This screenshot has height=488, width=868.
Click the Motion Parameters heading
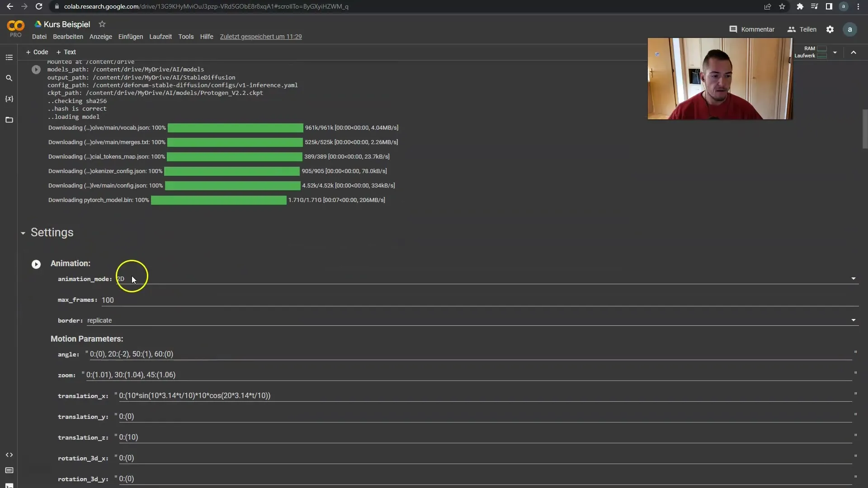tap(87, 339)
